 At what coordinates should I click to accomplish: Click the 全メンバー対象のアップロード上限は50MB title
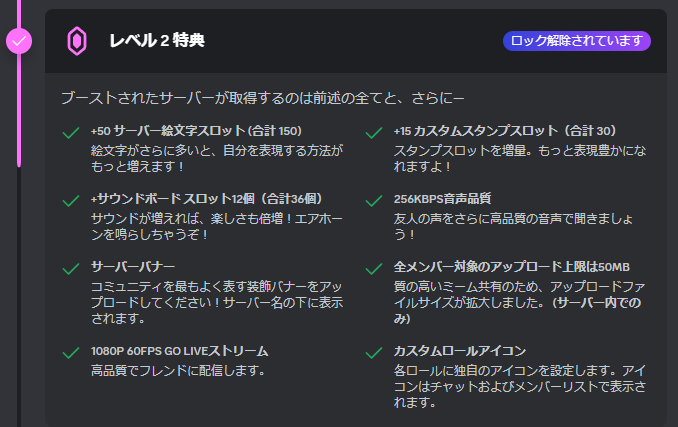[x=512, y=267]
